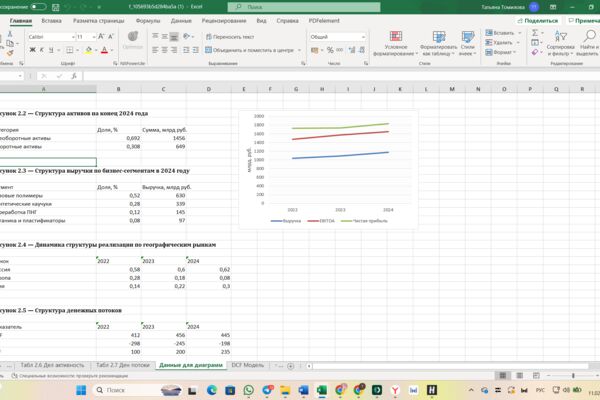The height and width of the screenshot is (400, 600).
Task: Open Стили ячеек gallery
Action: [x=467, y=43]
